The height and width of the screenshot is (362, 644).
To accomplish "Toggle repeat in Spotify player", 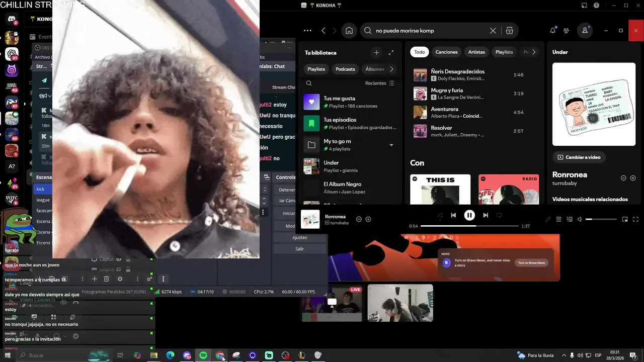I will point(499,215).
